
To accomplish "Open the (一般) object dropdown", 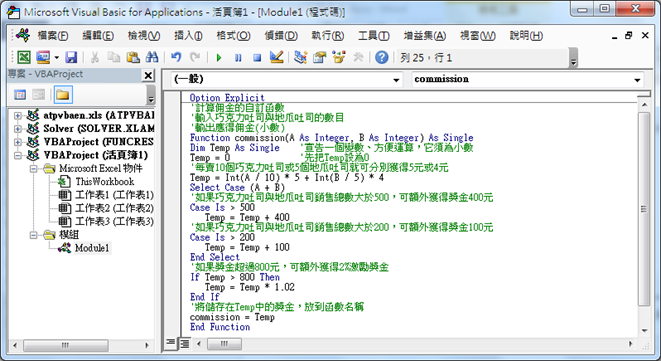I will coord(396,80).
